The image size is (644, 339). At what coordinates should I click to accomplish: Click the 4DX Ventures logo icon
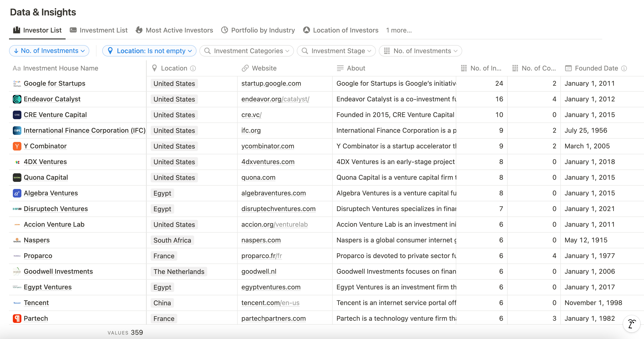pos(17,162)
